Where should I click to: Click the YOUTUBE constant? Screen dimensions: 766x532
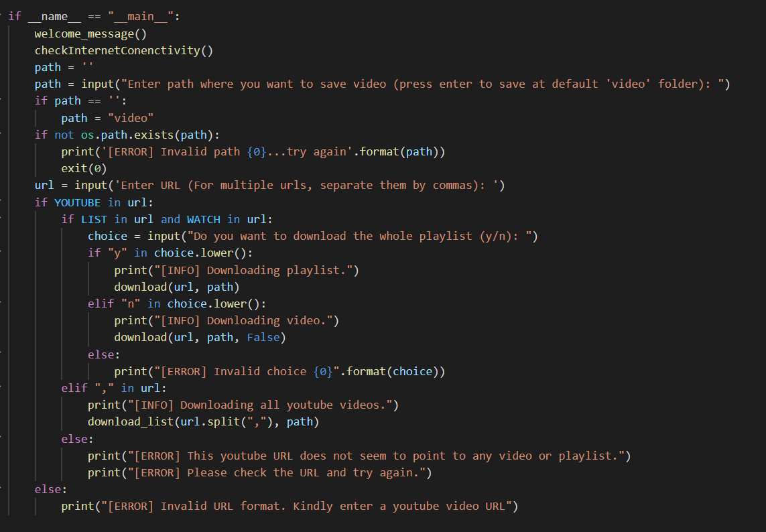pos(77,202)
